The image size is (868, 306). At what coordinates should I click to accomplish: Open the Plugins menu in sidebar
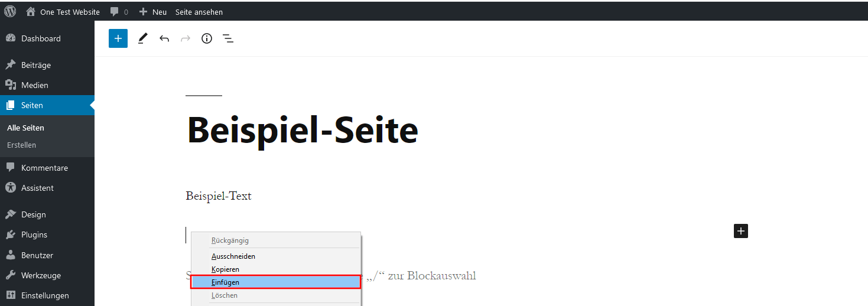34,235
